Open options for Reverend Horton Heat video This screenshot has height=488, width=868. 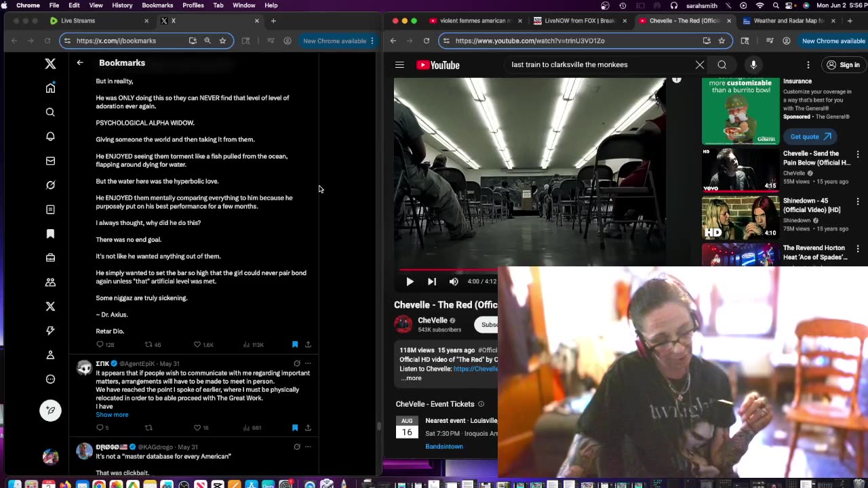tap(858, 249)
